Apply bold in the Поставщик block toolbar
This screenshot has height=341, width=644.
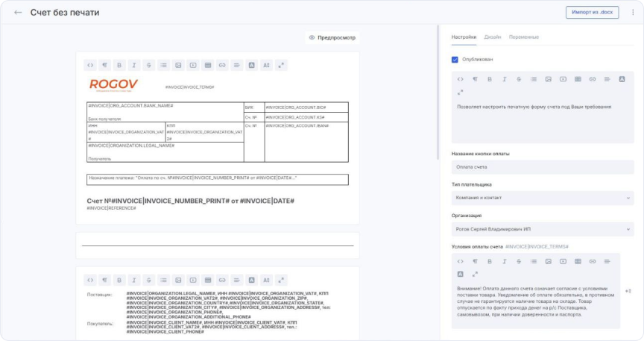click(x=119, y=280)
